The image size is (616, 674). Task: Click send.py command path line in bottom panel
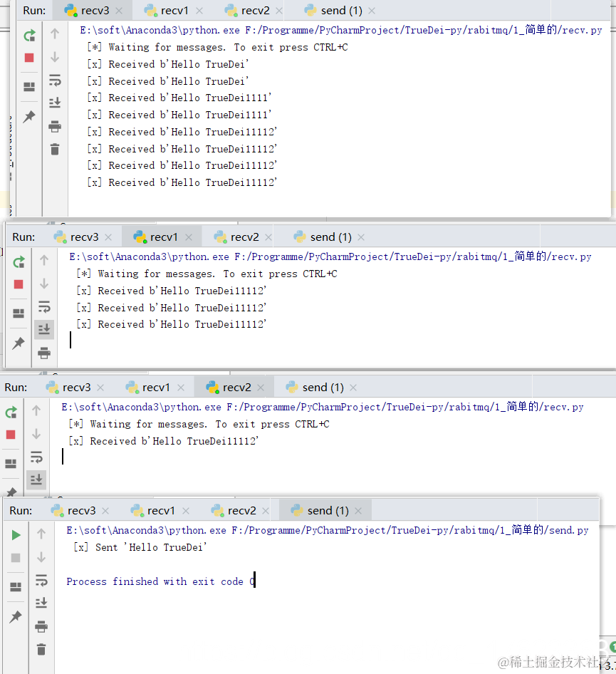tap(328, 530)
